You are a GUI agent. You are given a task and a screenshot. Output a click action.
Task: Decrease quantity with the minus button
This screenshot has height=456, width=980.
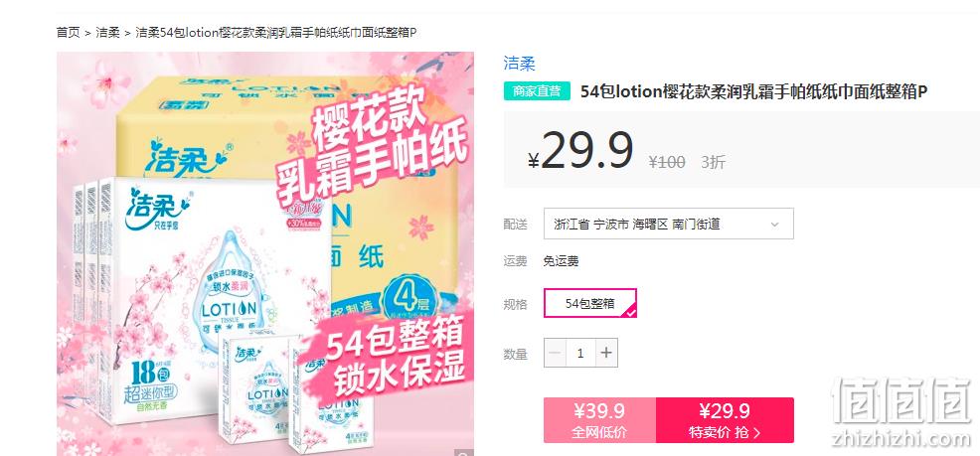tap(555, 354)
